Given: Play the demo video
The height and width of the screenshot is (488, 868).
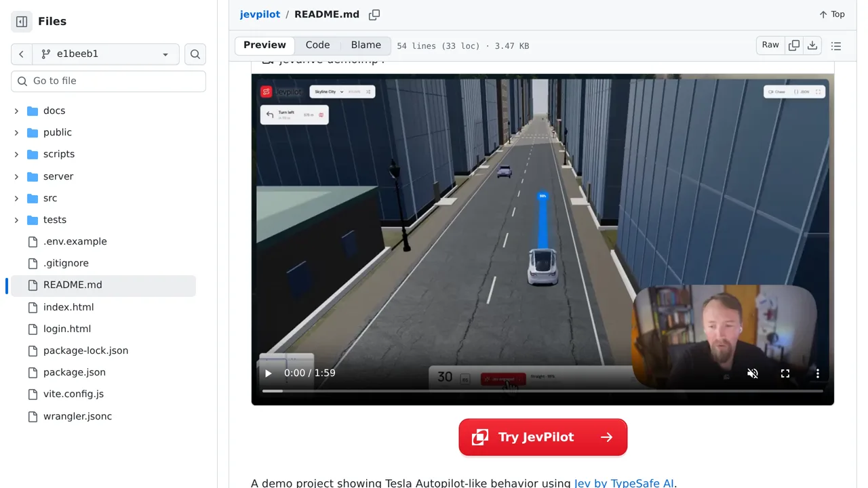Looking at the screenshot, I should tap(269, 373).
